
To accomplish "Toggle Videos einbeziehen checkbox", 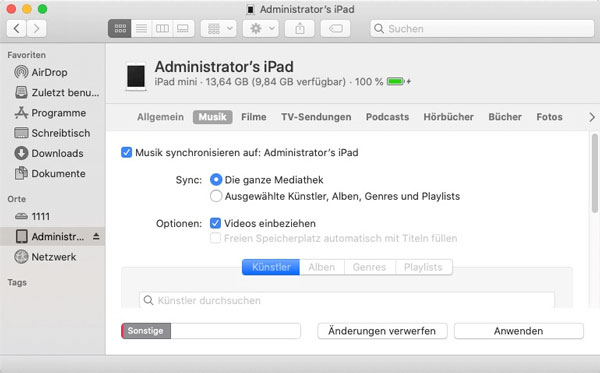I will 215,223.
